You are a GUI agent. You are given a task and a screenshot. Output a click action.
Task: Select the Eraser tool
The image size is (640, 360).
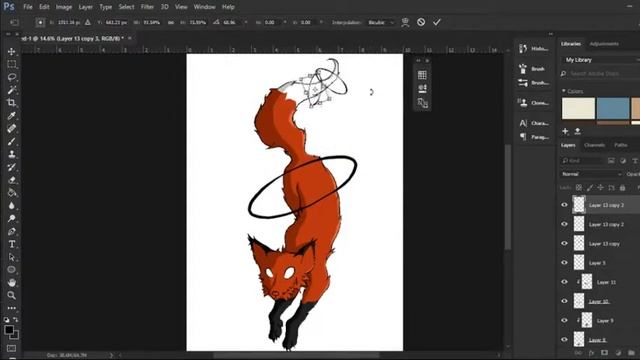coord(11,180)
